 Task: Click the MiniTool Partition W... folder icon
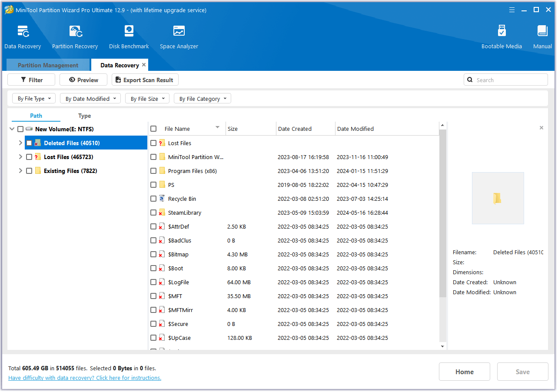[x=162, y=157]
